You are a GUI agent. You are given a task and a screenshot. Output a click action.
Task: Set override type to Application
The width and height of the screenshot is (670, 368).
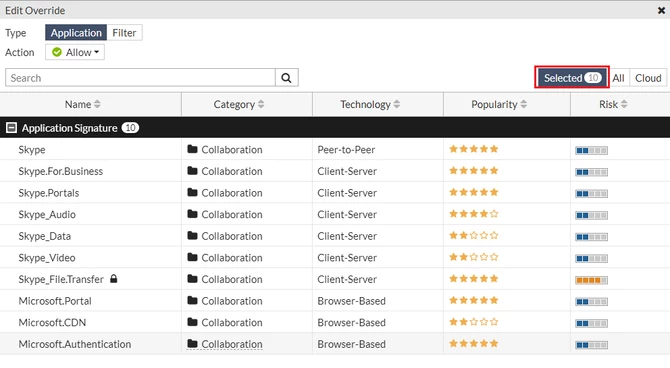coord(76,33)
